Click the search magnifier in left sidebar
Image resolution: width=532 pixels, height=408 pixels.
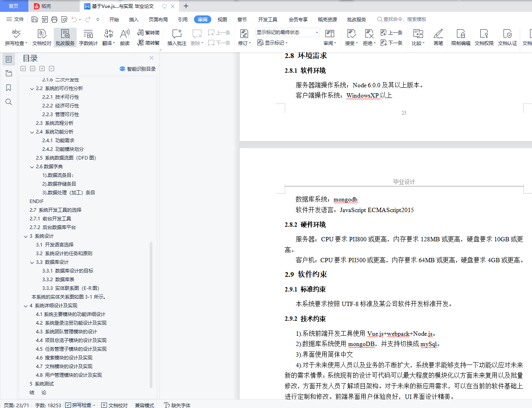coord(9,102)
